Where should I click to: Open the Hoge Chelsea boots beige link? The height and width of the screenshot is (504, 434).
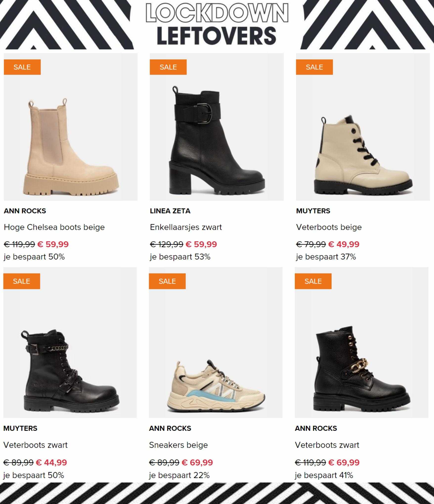click(54, 227)
